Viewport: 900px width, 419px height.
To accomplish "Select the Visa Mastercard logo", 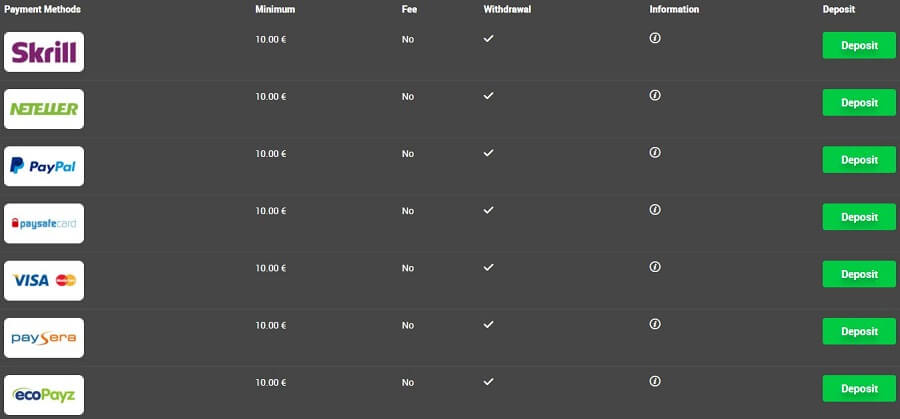I will coord(44,281).
